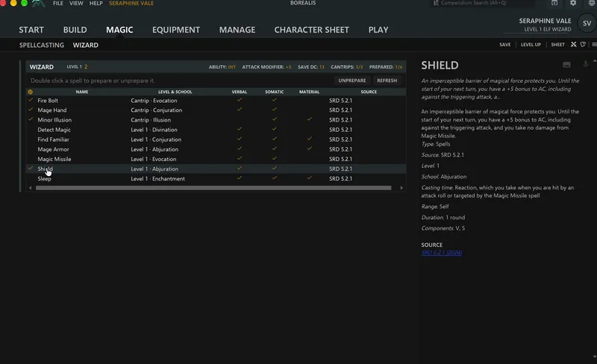The height and width of the screenshot is (364, 597).
Task: Click the SAVE button
Action: coord(505,45)
